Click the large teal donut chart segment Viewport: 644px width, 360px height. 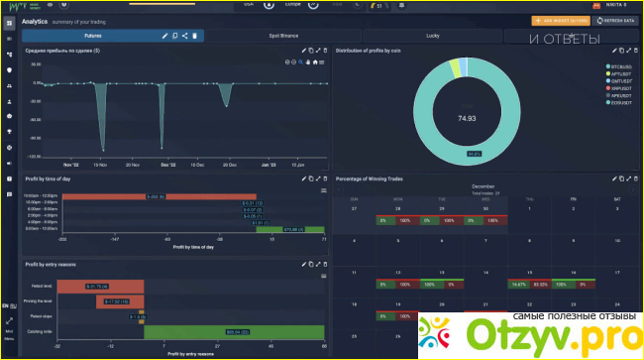tap(467, 156)
